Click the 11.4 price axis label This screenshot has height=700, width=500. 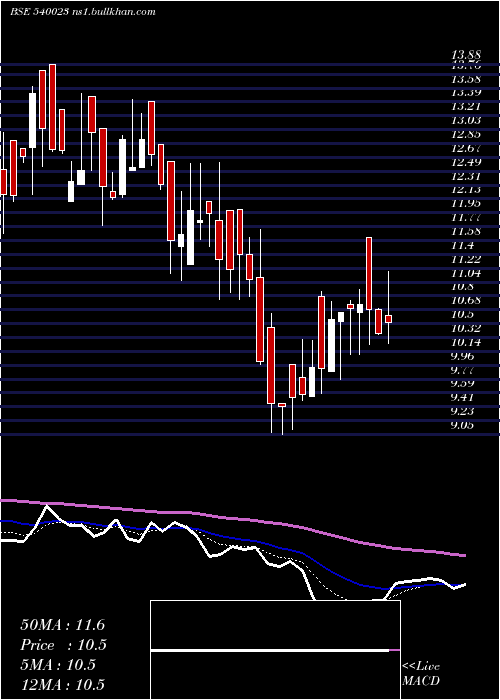click(462, 245)
